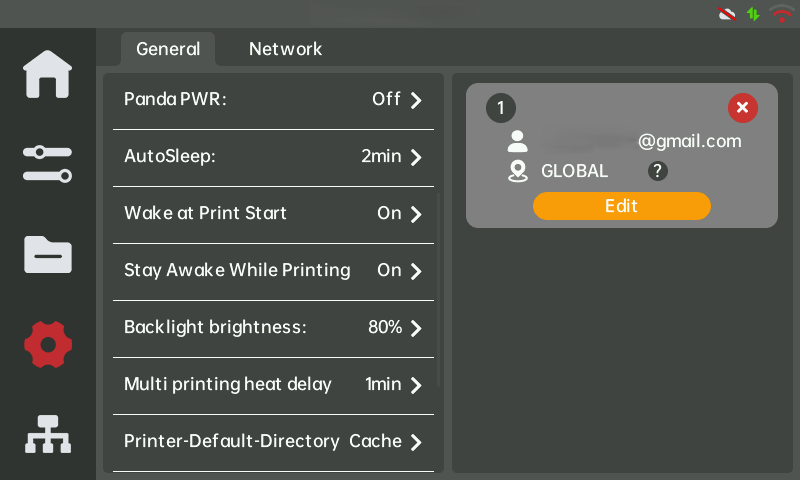Toggle Wake at Print Start setting
This screenshot has height=480, width=800.
pyautogui.click(x=273, y=214)
